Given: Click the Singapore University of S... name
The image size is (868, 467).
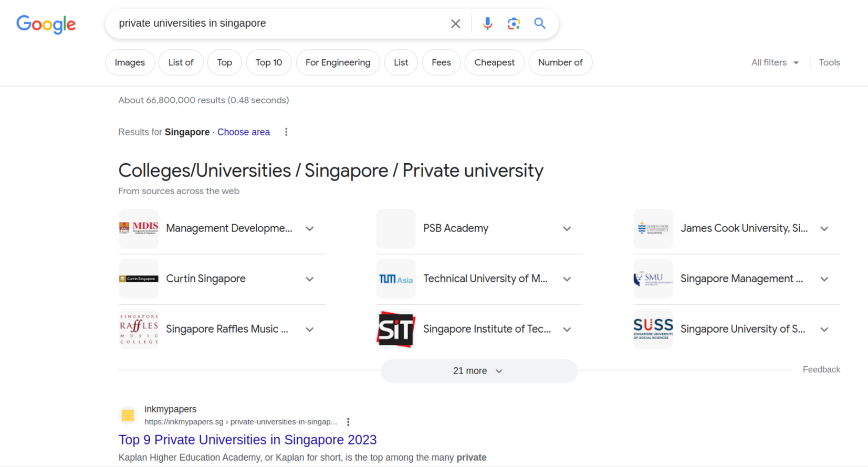Looking at the screenshot, I should click(743, 329).
